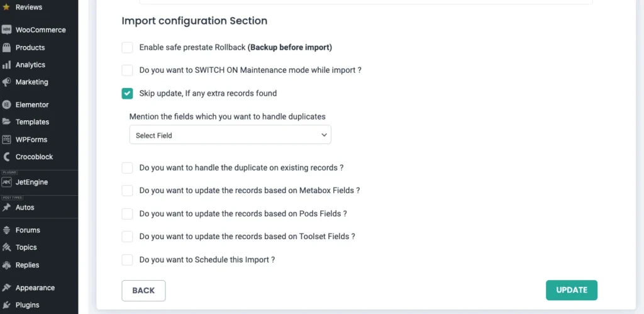Uncheck Skip update if extra records found
644x314 pixels.
(128, 93)
